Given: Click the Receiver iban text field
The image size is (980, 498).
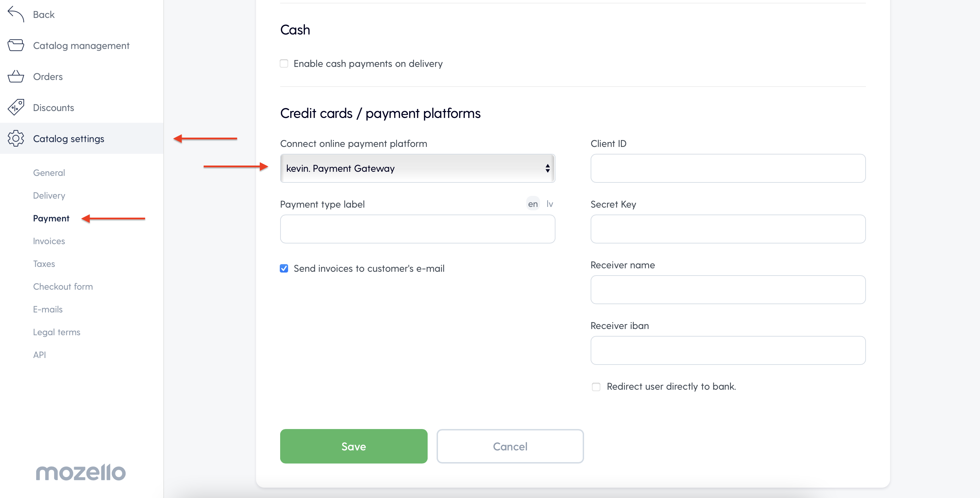Looking at the screenshot, I should [x=728, y=350].
